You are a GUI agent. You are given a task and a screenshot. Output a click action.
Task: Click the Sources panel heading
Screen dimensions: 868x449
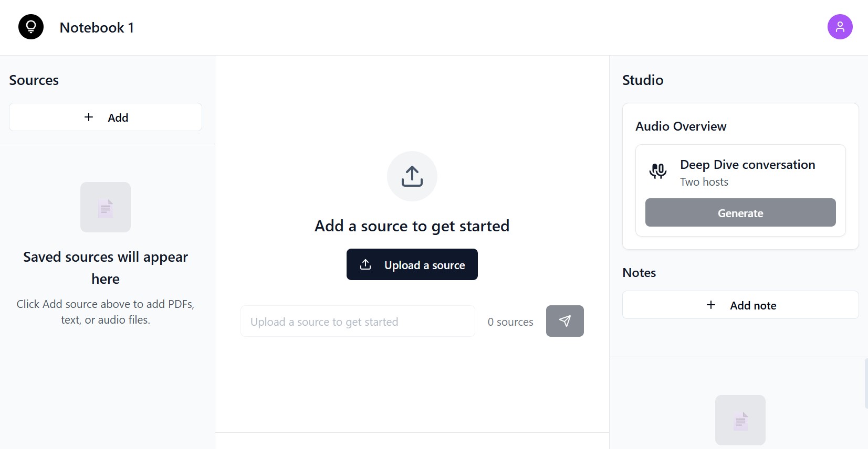pos(34,80)
